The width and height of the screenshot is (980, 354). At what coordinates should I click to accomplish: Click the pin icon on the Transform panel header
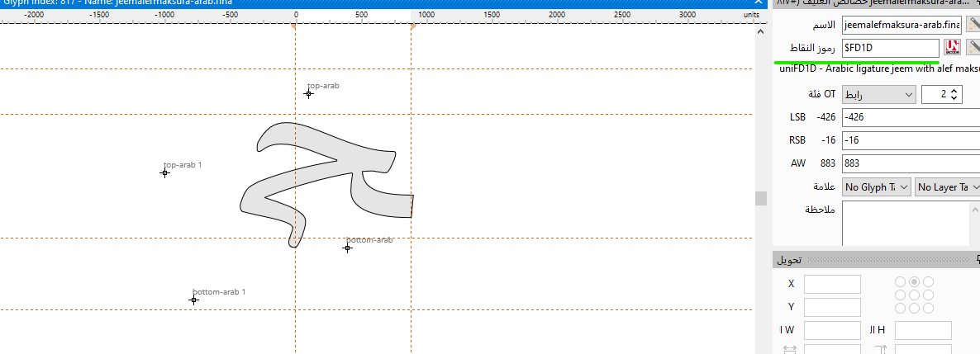[x=974, y=261]
